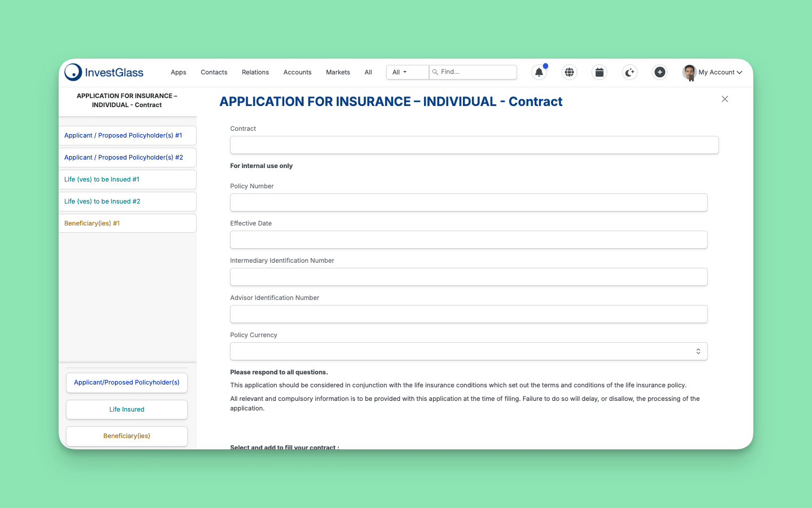Click the 'Policy Currency' label

[x=254, y=335]
